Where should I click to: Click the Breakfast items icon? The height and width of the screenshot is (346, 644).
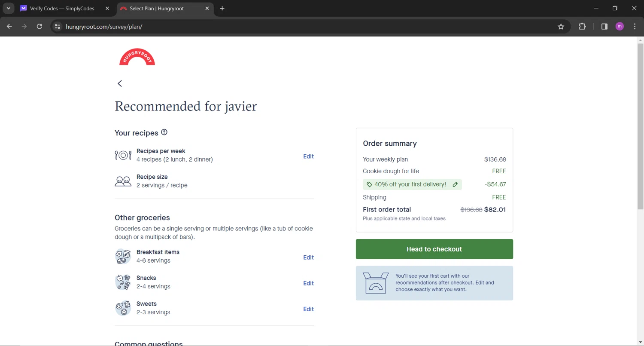123,257
